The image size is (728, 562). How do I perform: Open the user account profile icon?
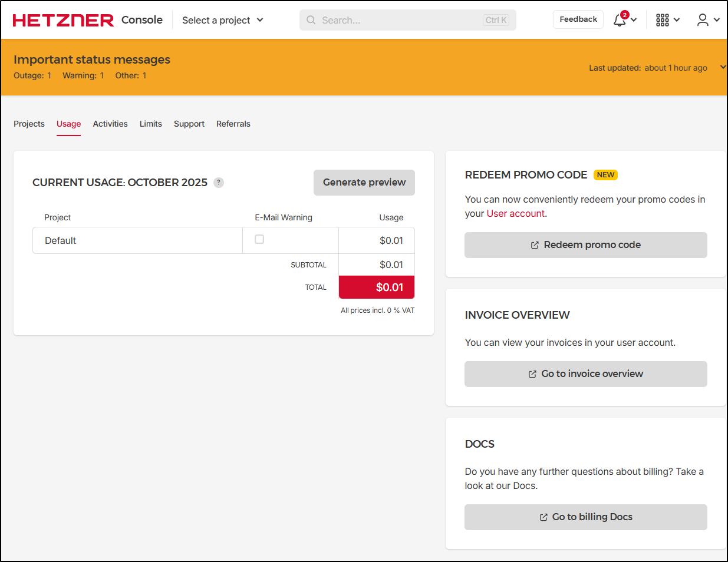click(703, 20)
